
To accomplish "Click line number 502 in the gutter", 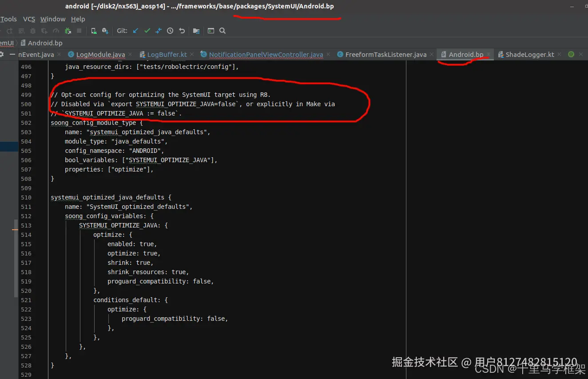I will point(26,123).
